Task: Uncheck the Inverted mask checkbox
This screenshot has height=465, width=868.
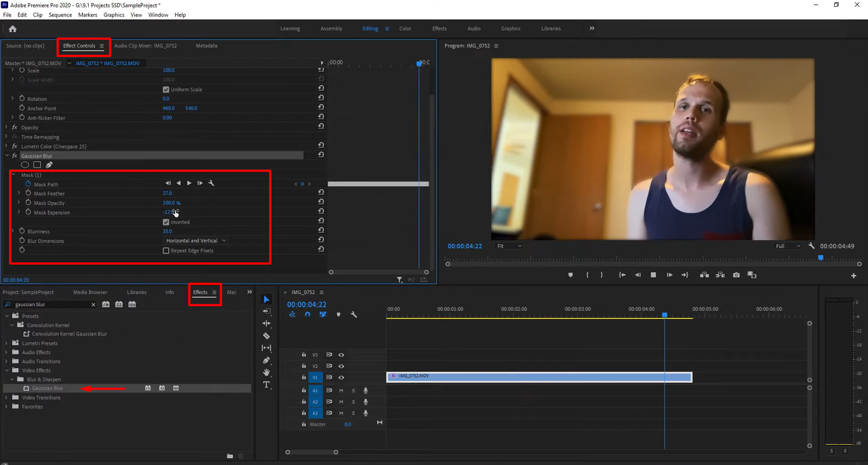Action: pos(166,222)
